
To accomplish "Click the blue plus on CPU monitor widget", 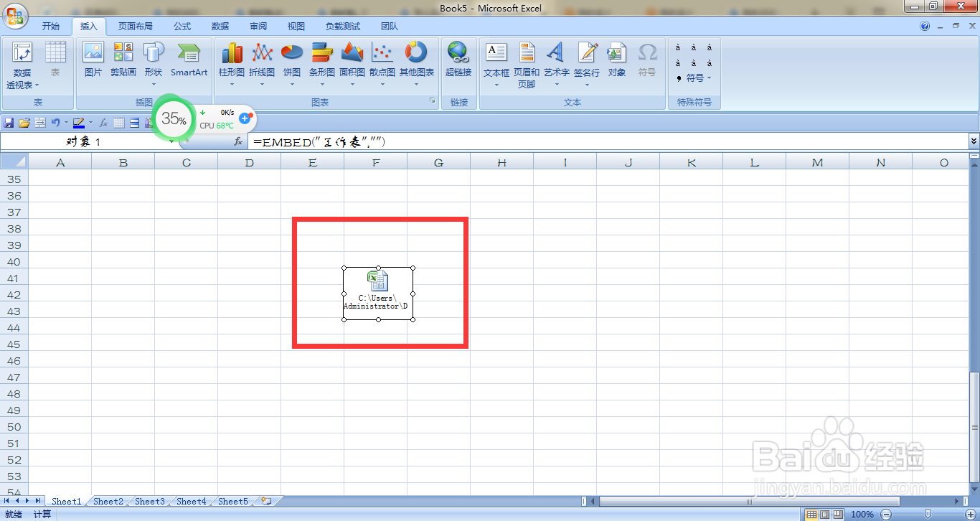I will [245, 118].
